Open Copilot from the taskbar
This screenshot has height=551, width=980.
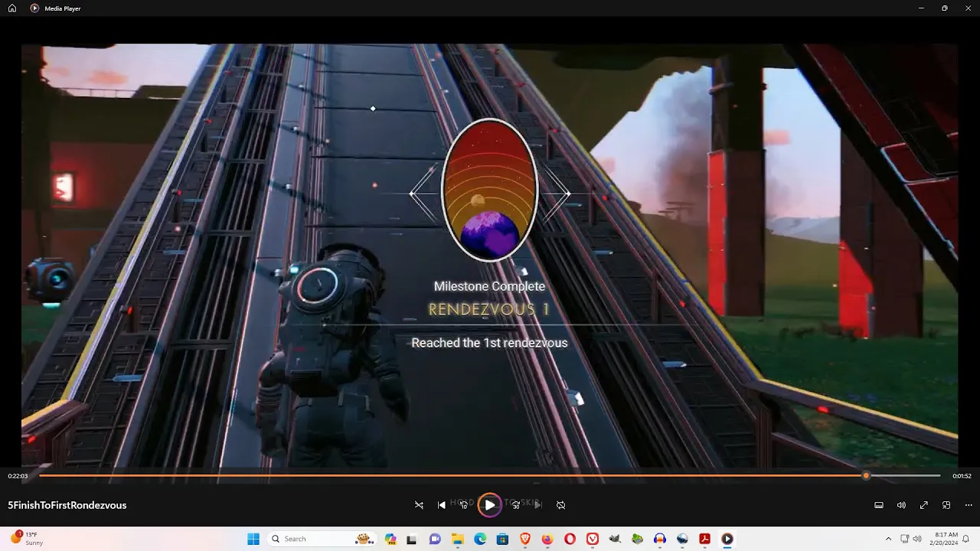(x=390, y=539)
